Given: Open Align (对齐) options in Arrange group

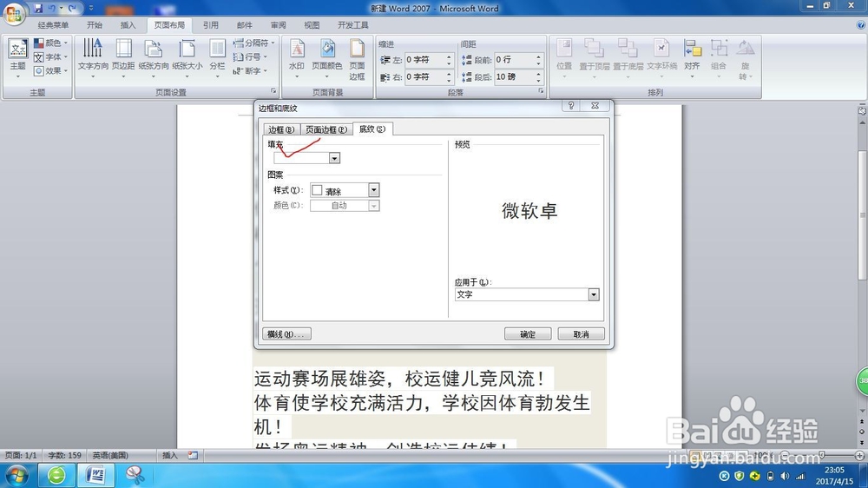Looking at the screenshot, I should point(692,58).
